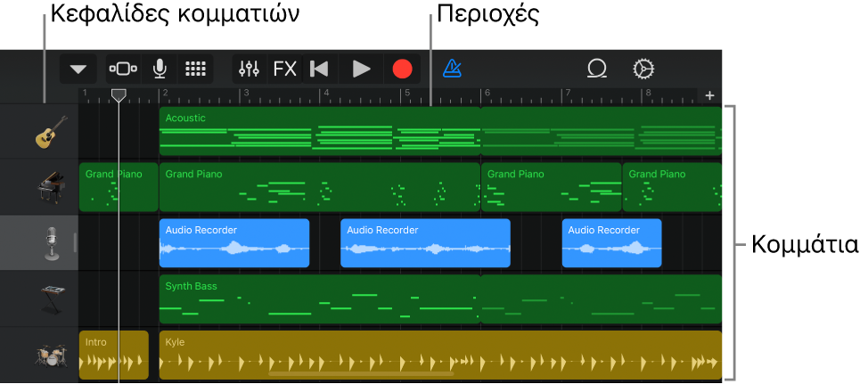Select the first Grand Piano region
The height and width of the screenshot is (384, 868).
click(119, 188)
